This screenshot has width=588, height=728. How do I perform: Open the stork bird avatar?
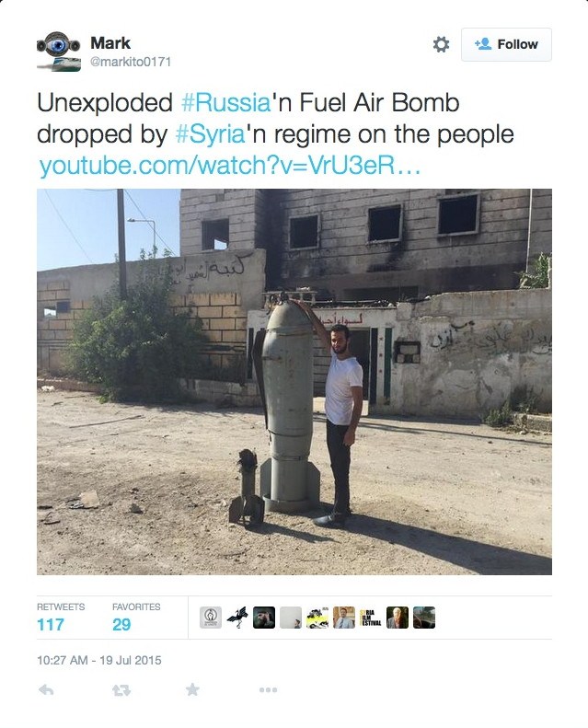click(237, 618)
